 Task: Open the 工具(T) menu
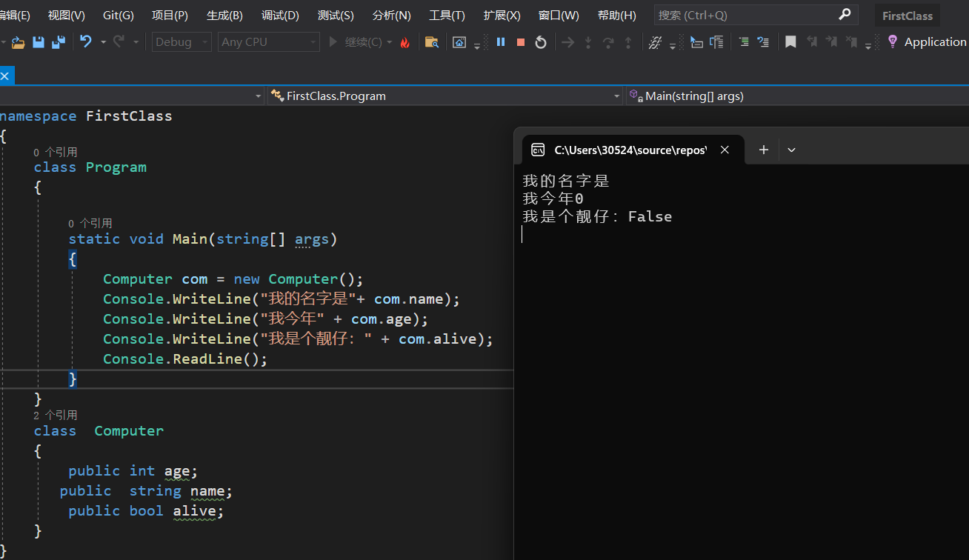coord(447,15)
